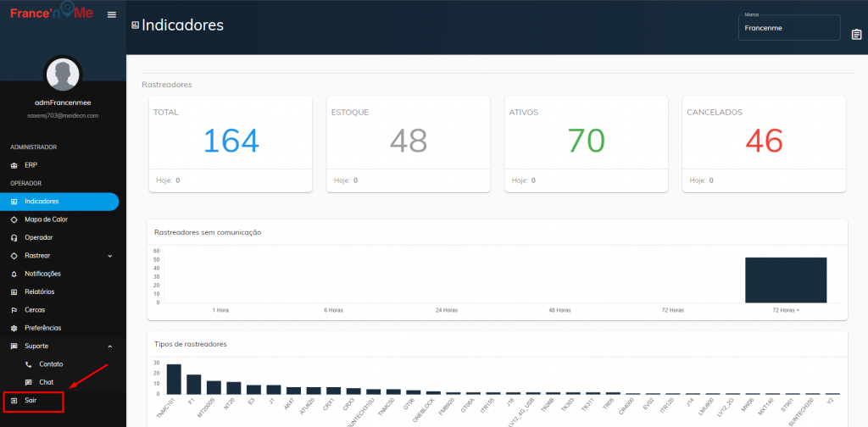Viewport: 868px width, 427px height.
Task: Click the 6 Horas axis label
Action: (x=333, y=310)
